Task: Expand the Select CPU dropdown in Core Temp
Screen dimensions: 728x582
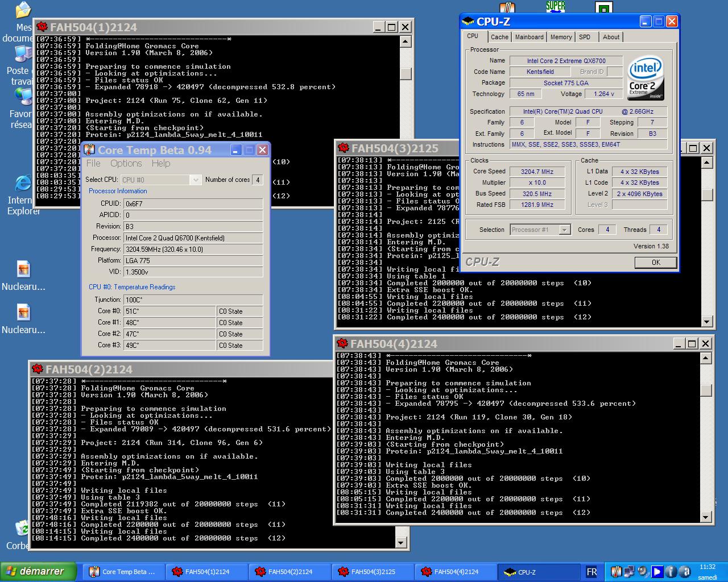Action: 195,180
